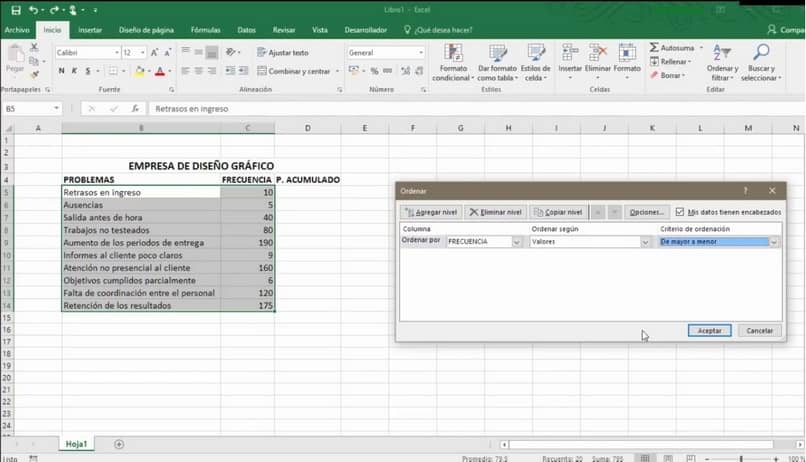Image resolution: width=806 pixels, height=462 pixels.
Task: Click the Redo arrow icon
Action: (54, 10)
